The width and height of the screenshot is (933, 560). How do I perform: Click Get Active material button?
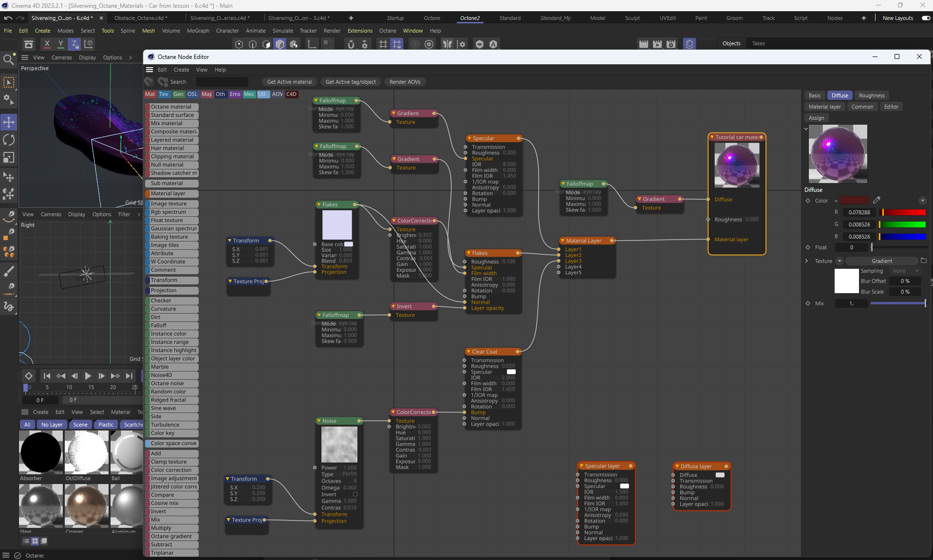coord(289,82)
